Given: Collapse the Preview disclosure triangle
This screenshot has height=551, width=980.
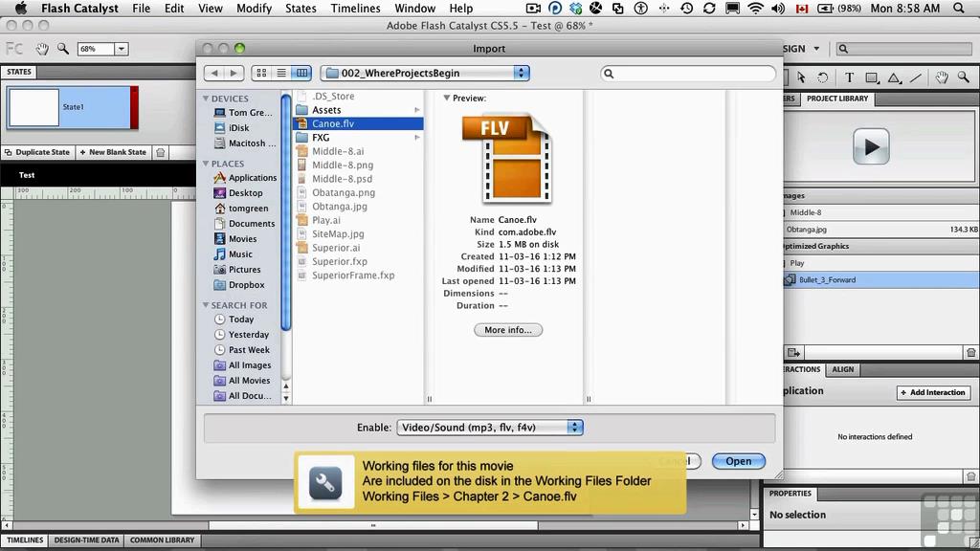Looking at the screenshot, I should [x=446, y=99].
